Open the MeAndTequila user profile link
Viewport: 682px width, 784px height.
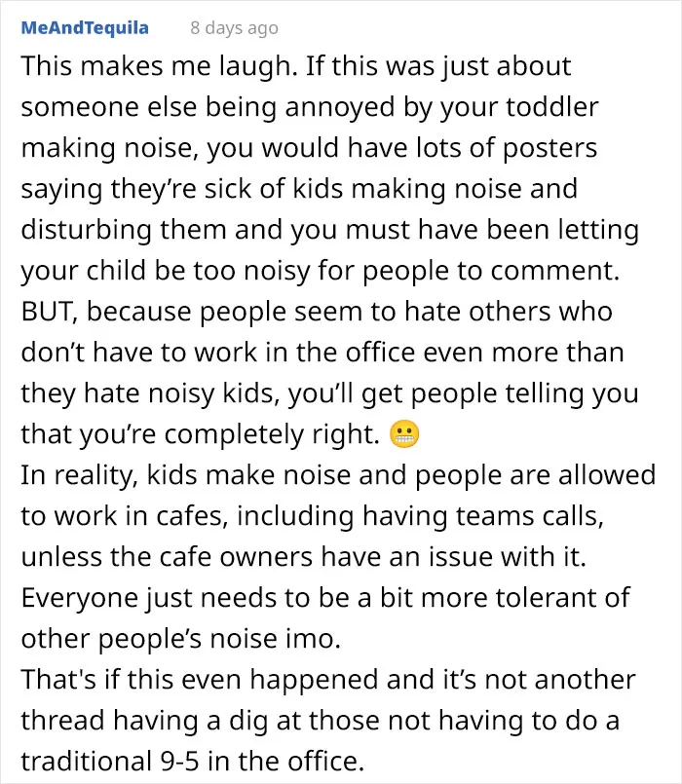click(x=85, y=27)
